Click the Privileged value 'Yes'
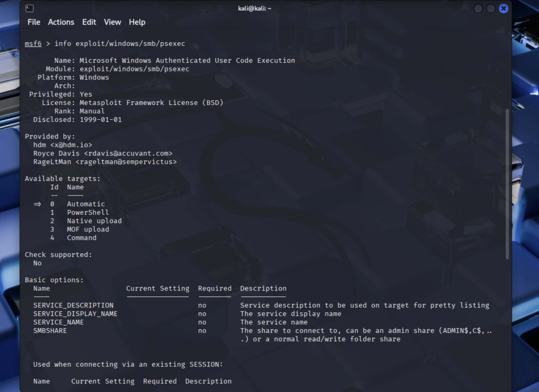This screenshot has width=539, height=392. tap(86, 94)
